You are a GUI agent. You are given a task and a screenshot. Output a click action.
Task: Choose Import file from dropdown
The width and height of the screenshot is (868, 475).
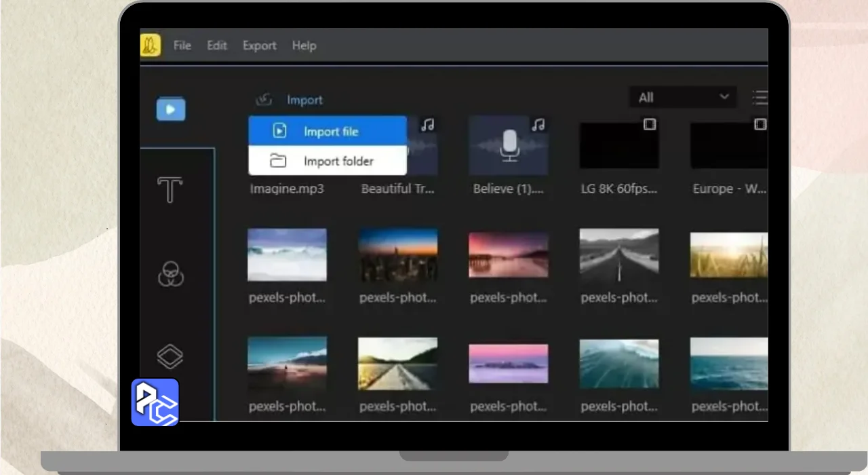pyautogui.click(x=328, y=131)
